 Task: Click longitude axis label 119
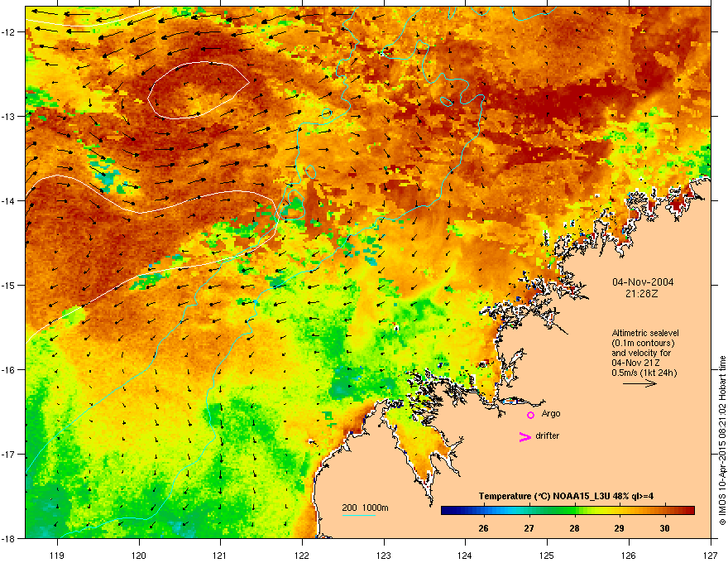click(57, 556)
